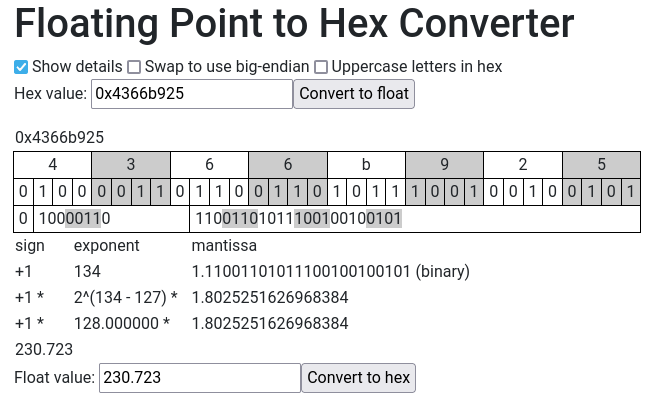Click the exponent column label
Screen dimensions: 659x408
click(x=107, y=245)
